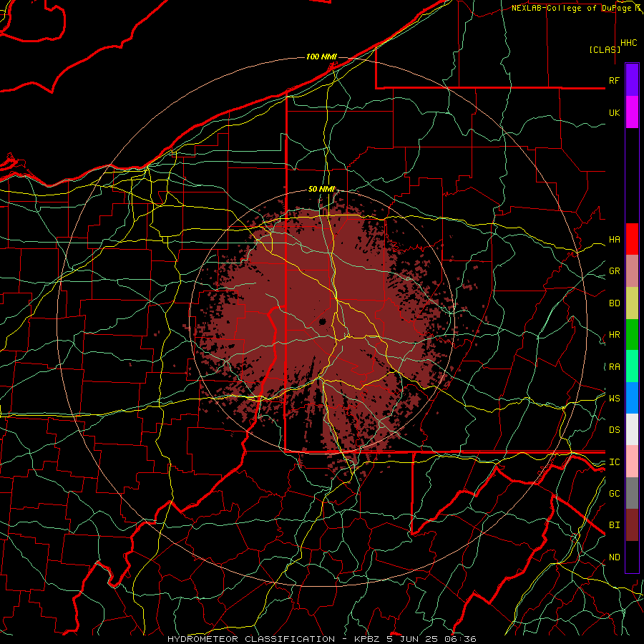Click the HHC product code text
This screenshot has width=644, height=644.
[x=628, y=43]
